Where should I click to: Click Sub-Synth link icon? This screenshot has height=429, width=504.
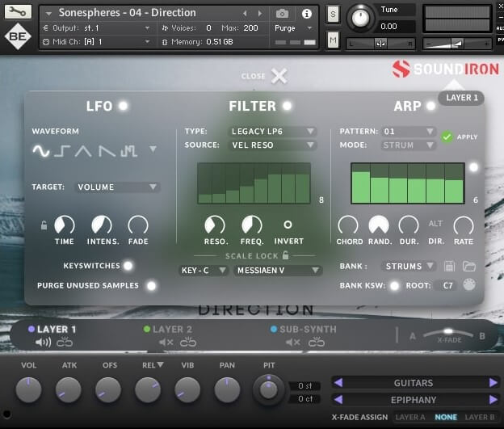click(317, 343)
